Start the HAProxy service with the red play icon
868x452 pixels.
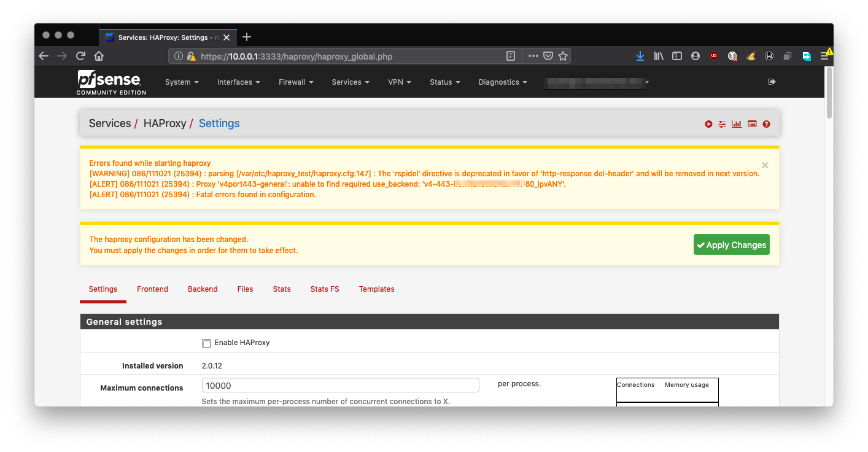[708, 124]
